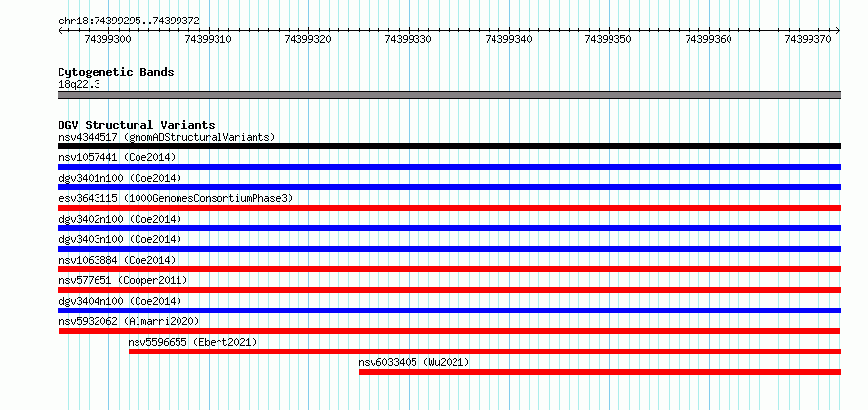Click ruler position 74399320

pos(307,39)
